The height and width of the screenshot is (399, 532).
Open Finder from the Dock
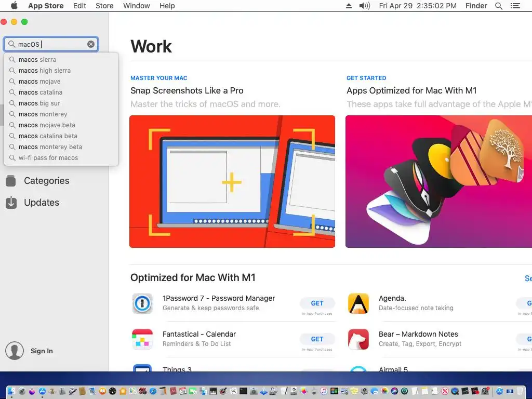[11, 391]
